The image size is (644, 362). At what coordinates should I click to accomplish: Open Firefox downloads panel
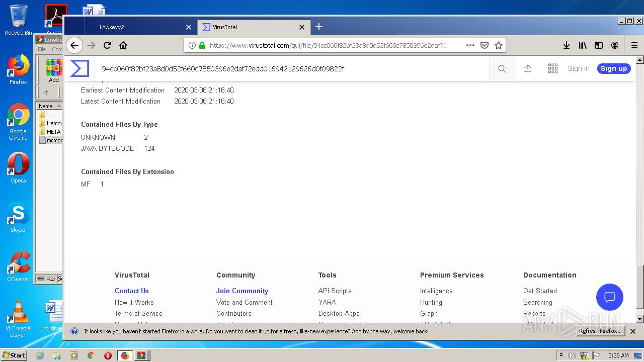pyautogui.click(x=567, y=45)
